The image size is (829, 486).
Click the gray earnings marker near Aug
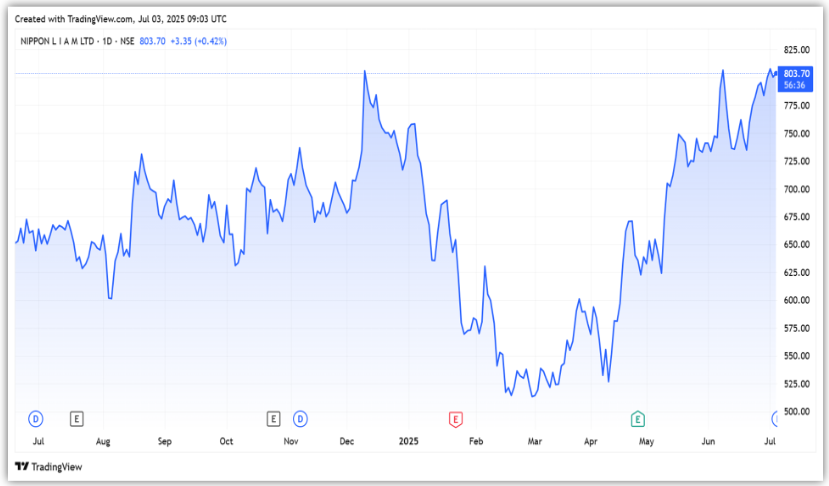76,417
